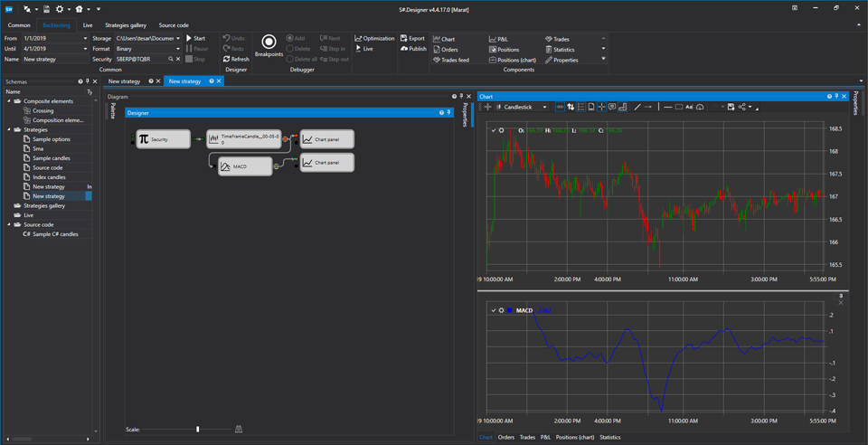
Task: Click the Refresh designer icon
Action: [226, 59]
